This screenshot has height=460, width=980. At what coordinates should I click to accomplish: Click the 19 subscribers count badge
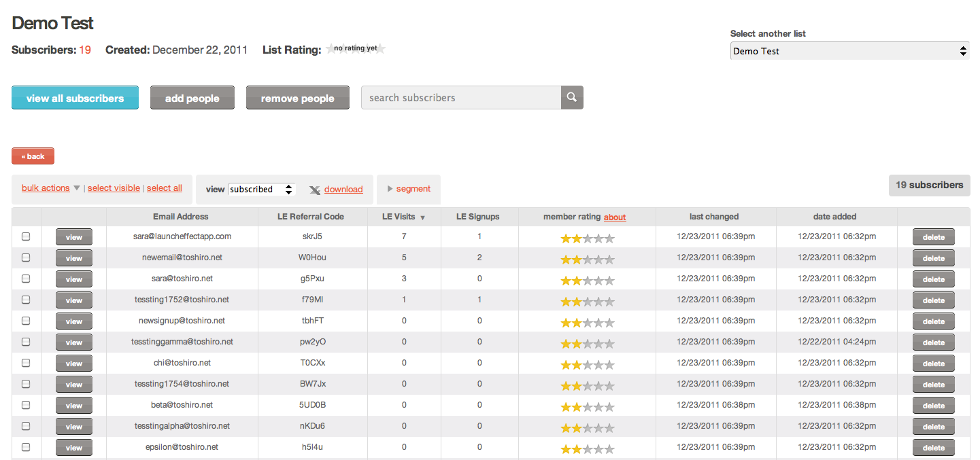point(929,185)
